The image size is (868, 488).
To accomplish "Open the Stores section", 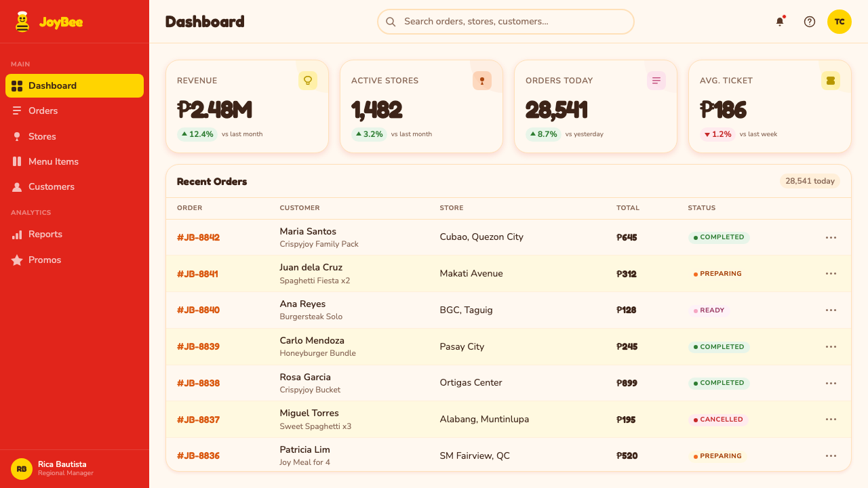I will 75,137.
